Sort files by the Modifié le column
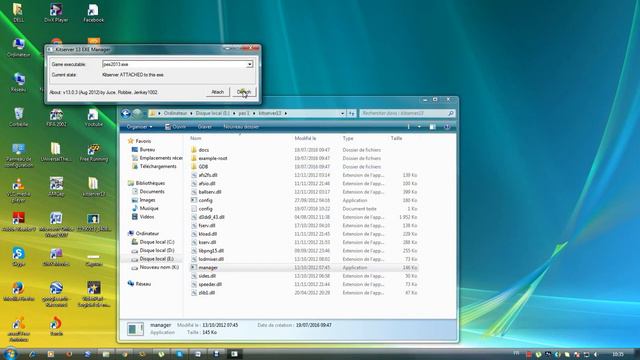The height and width of the screenshot is (360, 640). [305, 138]
